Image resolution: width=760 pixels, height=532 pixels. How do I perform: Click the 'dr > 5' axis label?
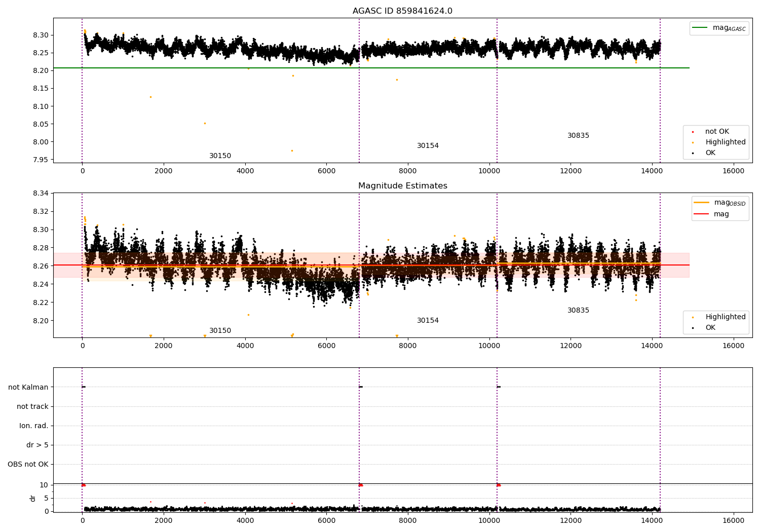pos(37,445)
